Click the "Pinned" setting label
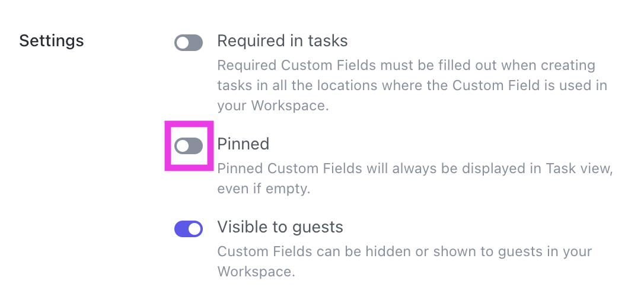This screenshot has height=306, width=644. coord(243,144)
